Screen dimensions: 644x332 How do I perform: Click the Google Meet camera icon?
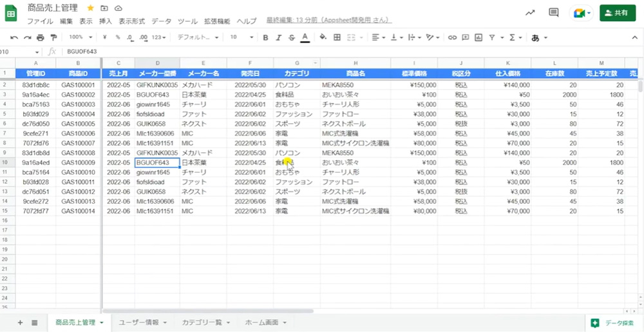pos(579,13)
